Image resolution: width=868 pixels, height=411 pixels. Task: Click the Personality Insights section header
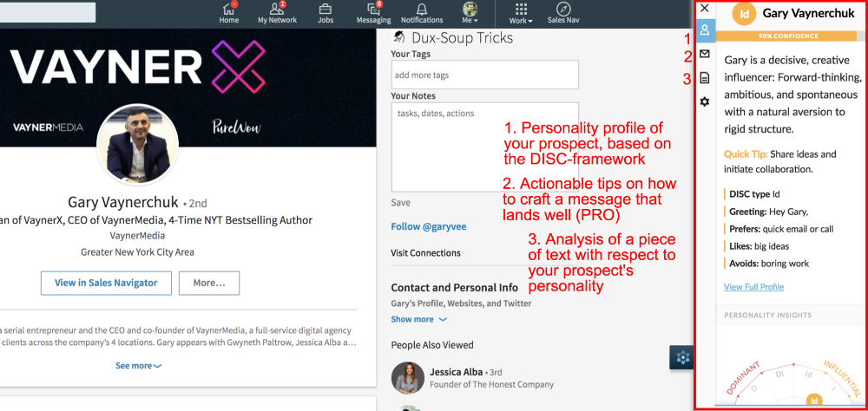click(768, 316)
